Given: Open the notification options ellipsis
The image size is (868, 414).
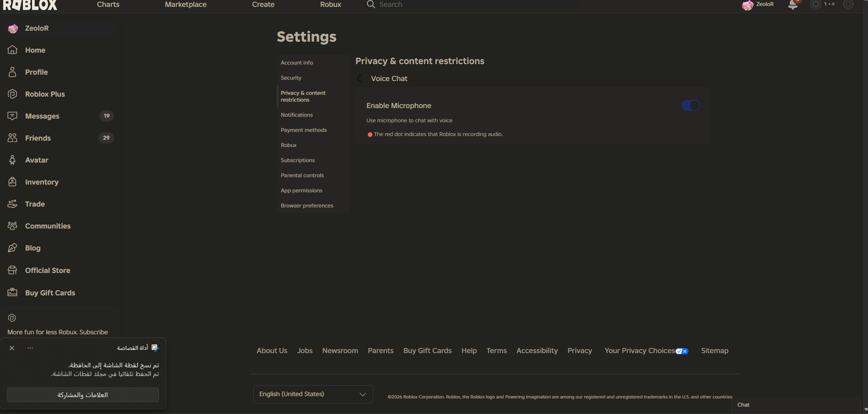Looking at the screenshot, I should tap(30, 348).
